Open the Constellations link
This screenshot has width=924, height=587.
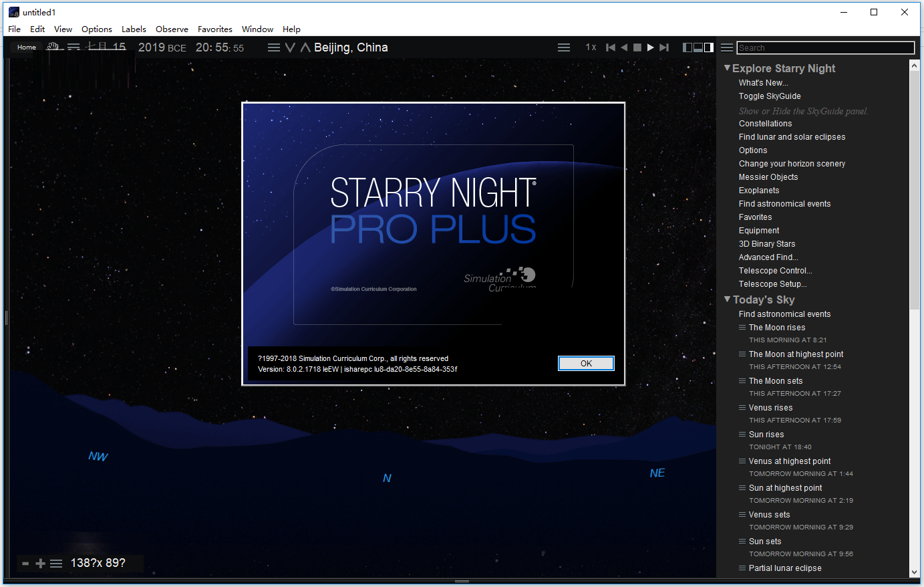766,124
